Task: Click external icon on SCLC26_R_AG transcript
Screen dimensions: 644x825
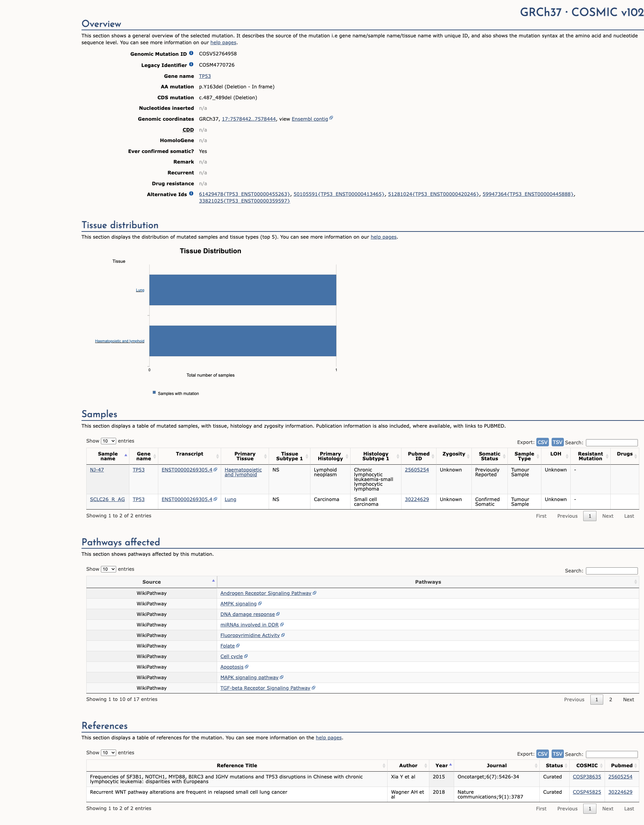Action: pyautogui.click(x=215, y=499)
